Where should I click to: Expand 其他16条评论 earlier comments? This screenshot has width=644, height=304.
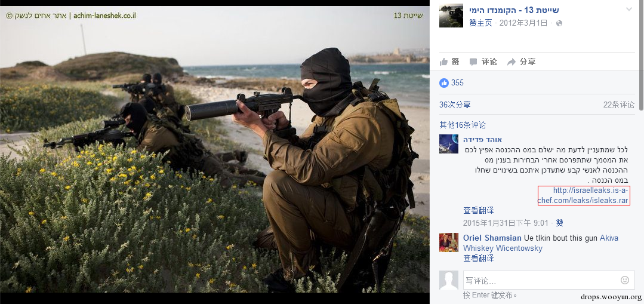click(463, 125)
